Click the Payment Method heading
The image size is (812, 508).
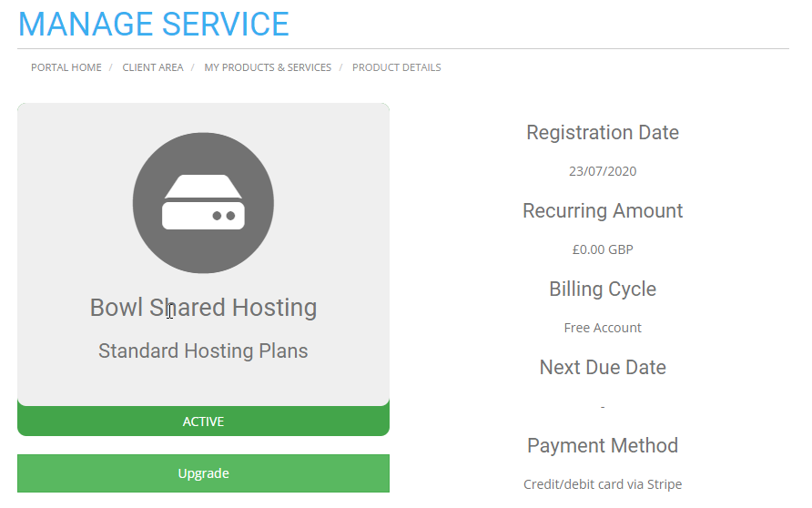tap(603, 445)
